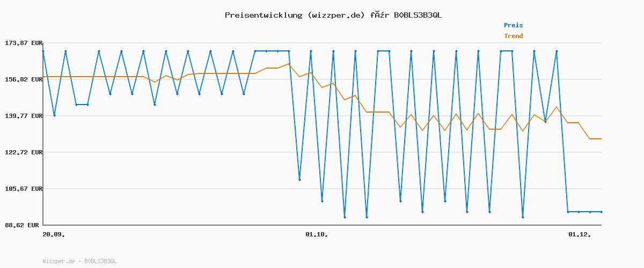Click the product code B0BLS3B3QL in the title
This screenshot has height=268, width=644.
(418, 15)
